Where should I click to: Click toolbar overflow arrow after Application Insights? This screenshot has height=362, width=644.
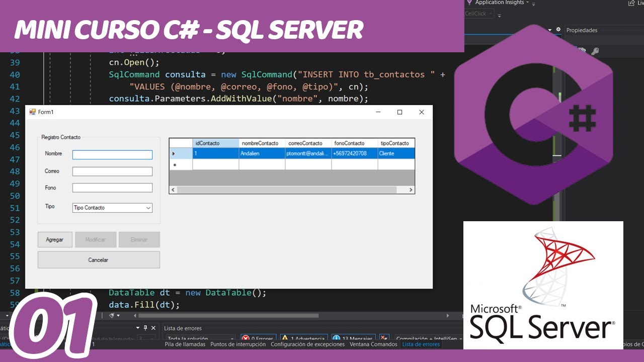pyautogui.click(x=534, y=4)
